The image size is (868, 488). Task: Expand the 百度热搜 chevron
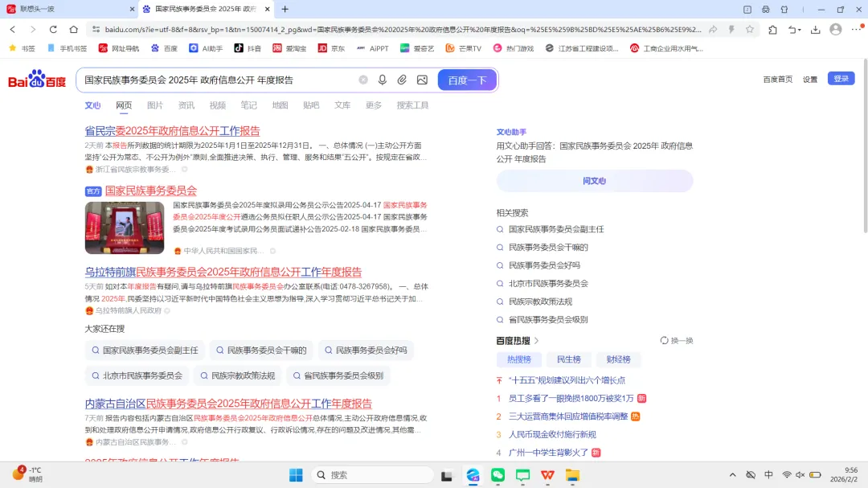(536, 341)
